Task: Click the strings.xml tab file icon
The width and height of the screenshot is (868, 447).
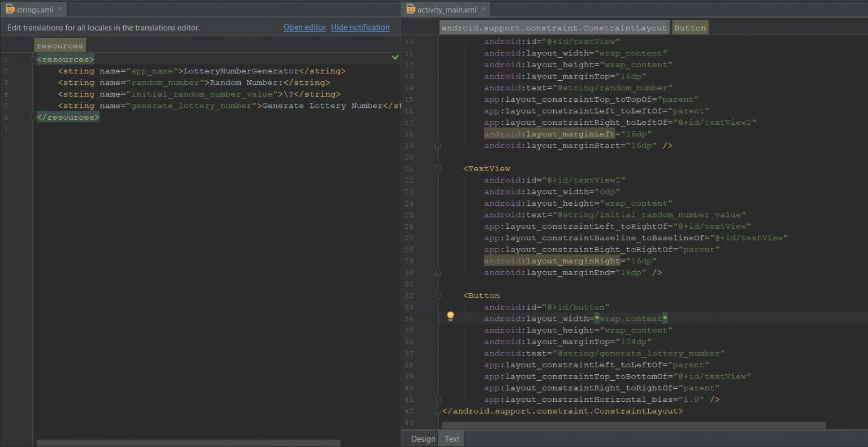Action: pyautogui.click(x=10, y=9)
